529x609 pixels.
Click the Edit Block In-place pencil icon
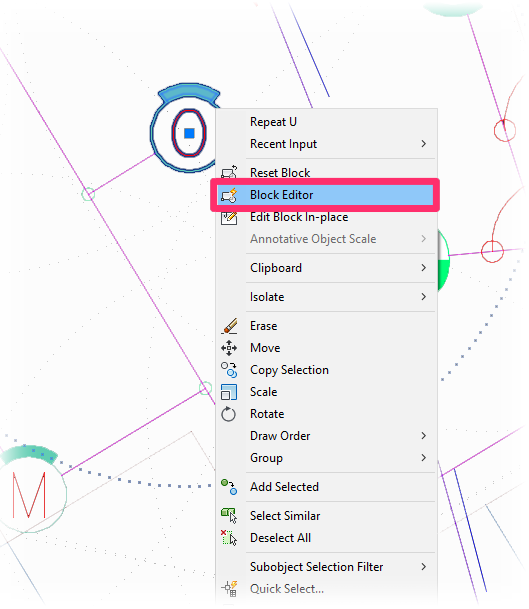tap(229, 217)
